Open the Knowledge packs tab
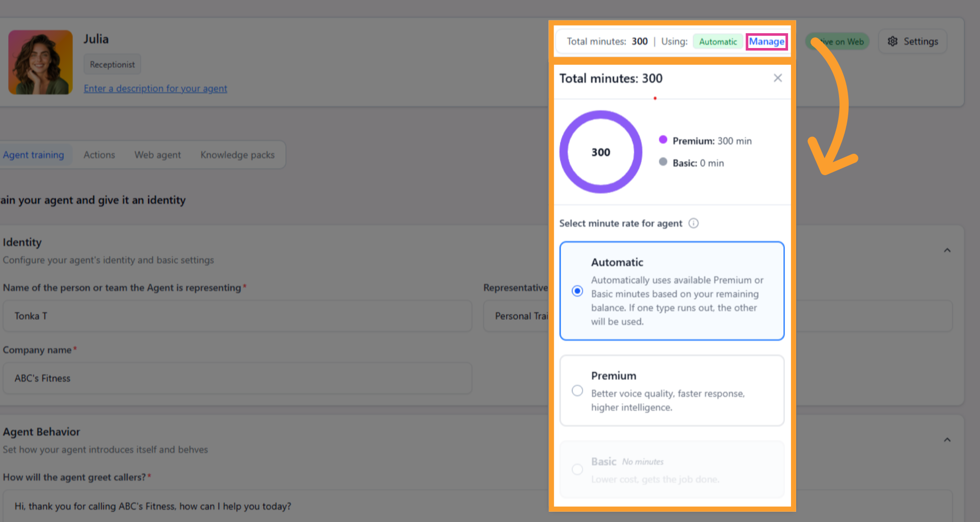The image size is (980, 522). pos(237,155)
